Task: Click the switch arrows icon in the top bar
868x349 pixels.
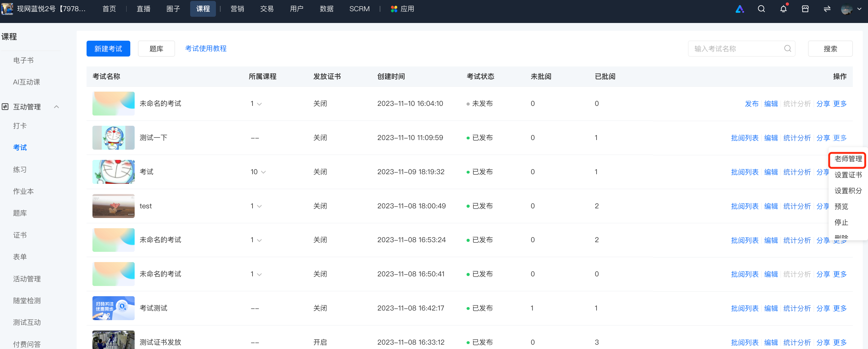Action: (827, 9)
